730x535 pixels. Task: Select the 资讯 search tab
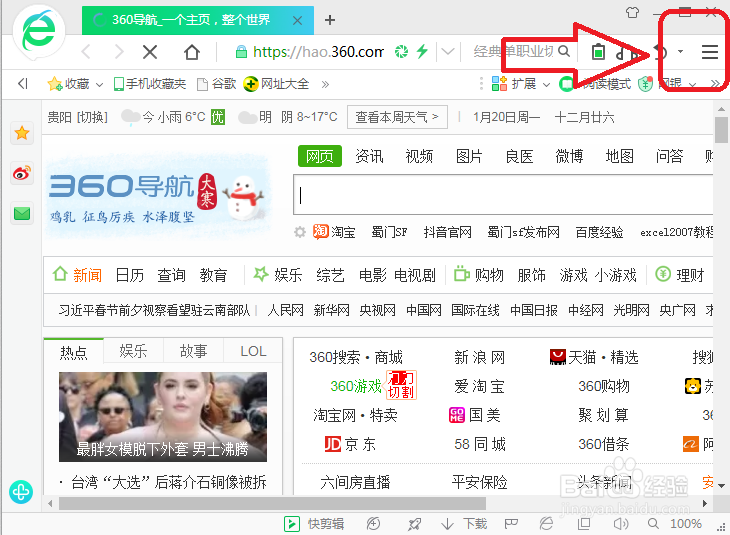[370, 156]
